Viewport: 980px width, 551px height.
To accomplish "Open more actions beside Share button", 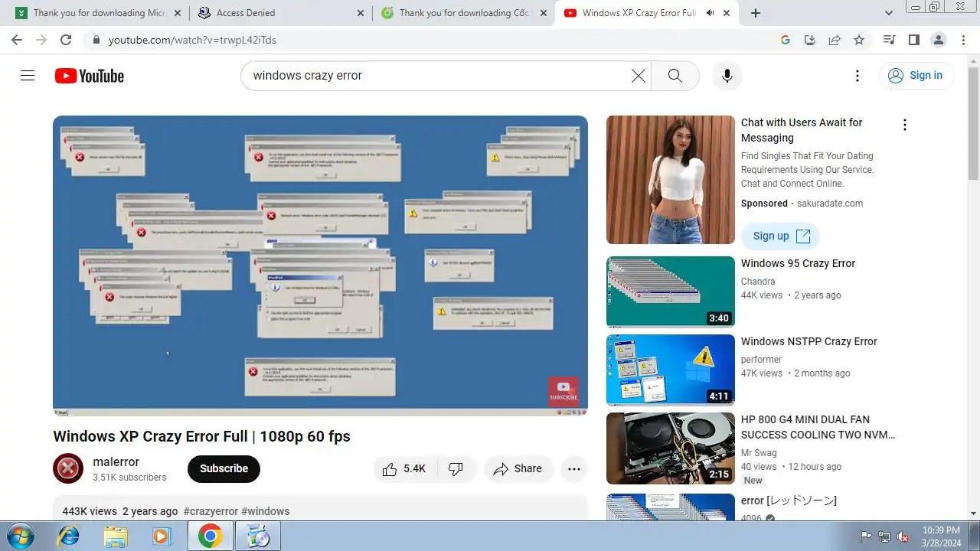I will (574, 469).
